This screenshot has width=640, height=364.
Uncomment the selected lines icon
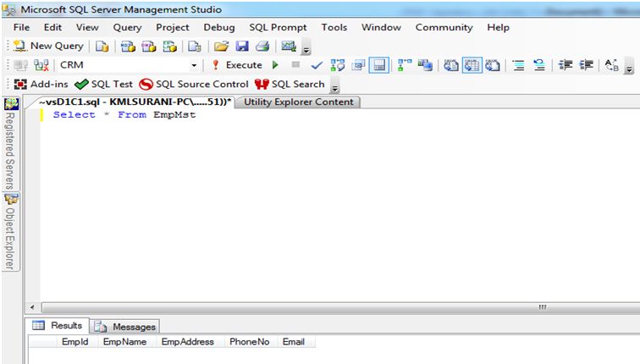(539, 65)
